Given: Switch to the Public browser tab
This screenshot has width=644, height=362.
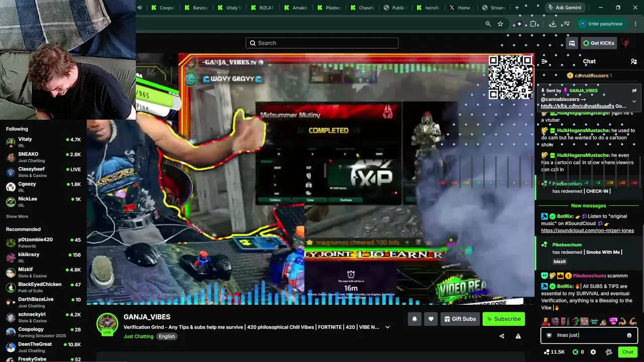Looking at the screenshot, I should (394, 8).
